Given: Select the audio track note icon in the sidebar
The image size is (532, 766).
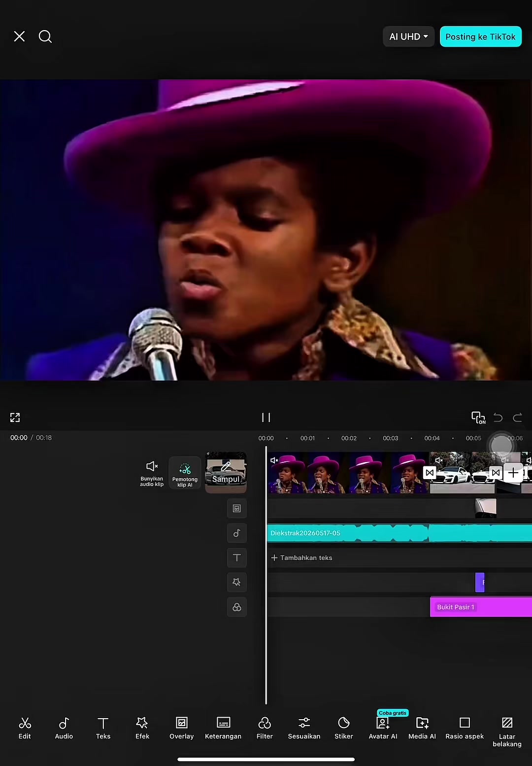Looking at the screenshot, I should point(237,533).
